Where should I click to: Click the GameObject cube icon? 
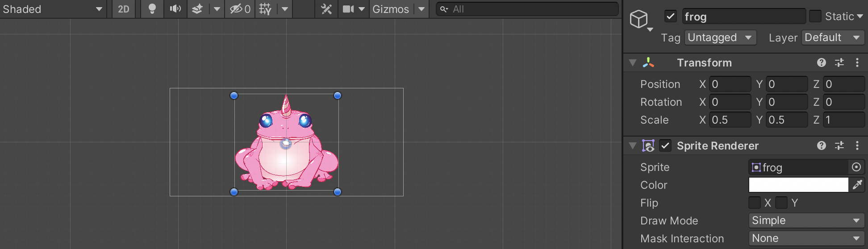tap(638, 19)
